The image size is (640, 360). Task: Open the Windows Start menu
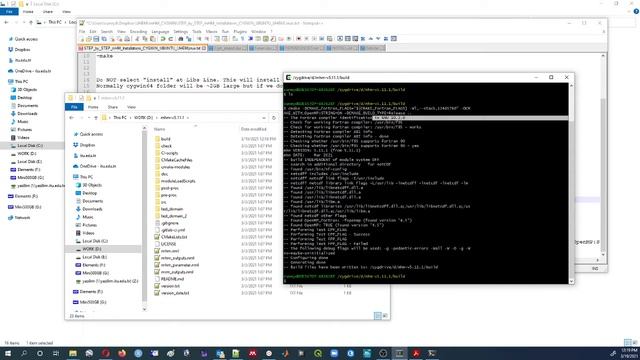point(8,353)
